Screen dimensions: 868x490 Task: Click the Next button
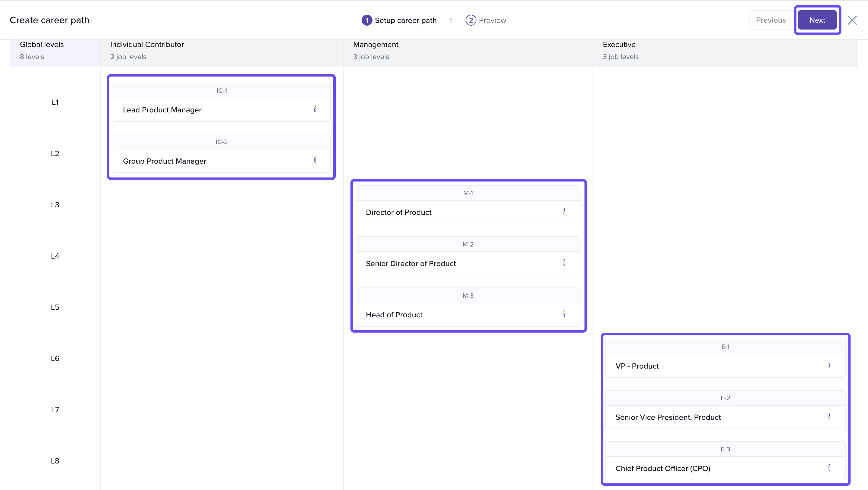817,20
